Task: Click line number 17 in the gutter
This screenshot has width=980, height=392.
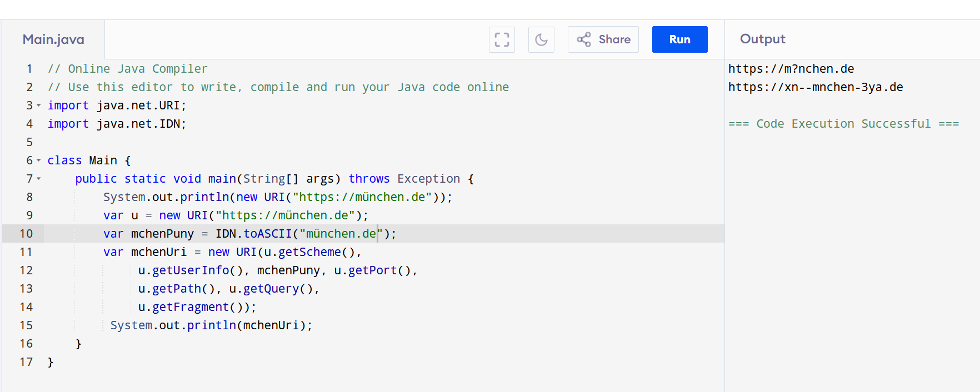Action: pos(26,362)
